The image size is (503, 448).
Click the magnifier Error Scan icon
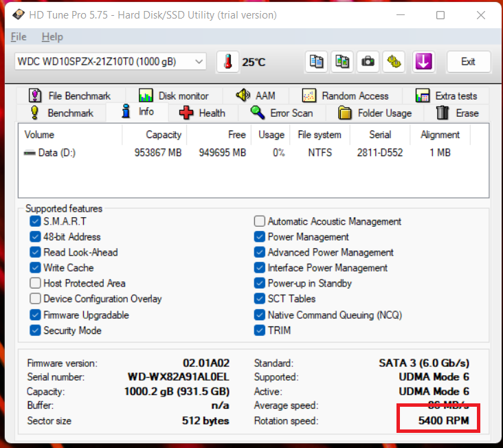(x=257, y=113)
